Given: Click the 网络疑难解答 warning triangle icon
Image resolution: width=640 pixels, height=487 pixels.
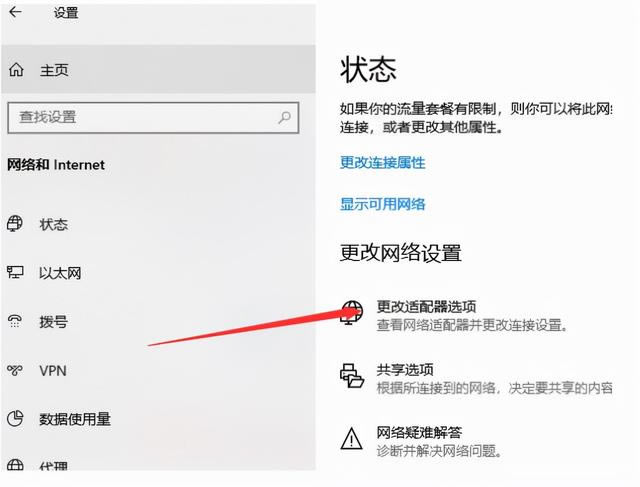Looking at the screenshot, I should coord(351,438).
